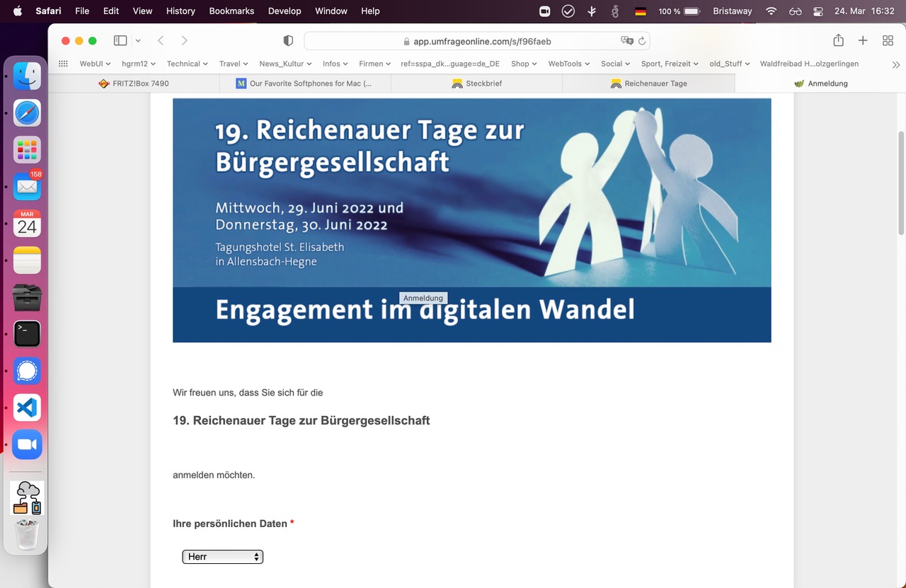Click the Share button in Safari toolbar

838,40
